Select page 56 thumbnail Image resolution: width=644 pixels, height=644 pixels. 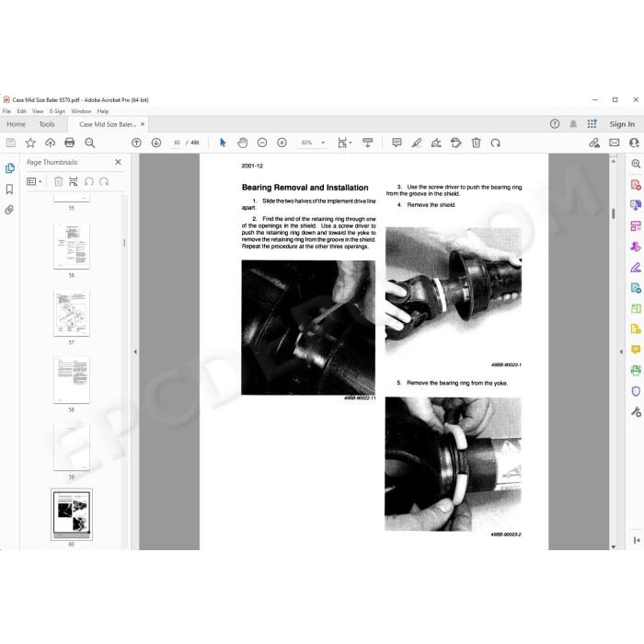point(72,246)
